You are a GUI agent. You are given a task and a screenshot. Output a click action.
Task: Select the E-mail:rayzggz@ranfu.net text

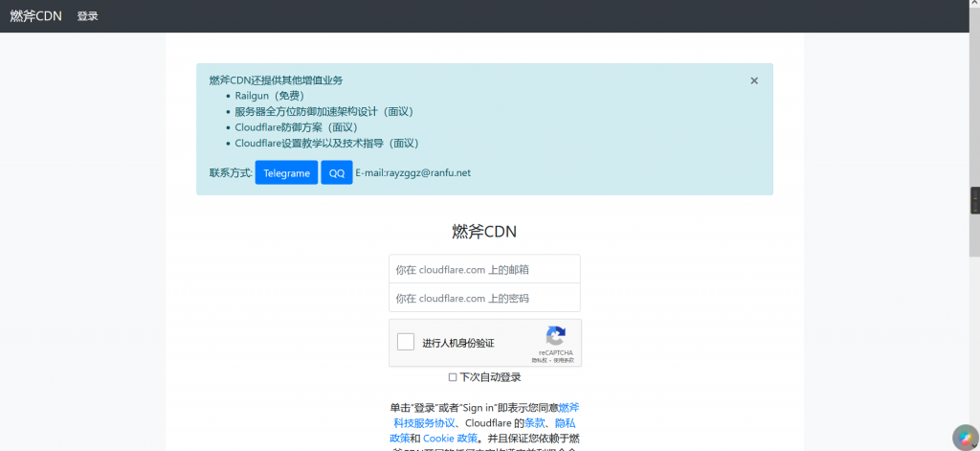pos(413,172)
